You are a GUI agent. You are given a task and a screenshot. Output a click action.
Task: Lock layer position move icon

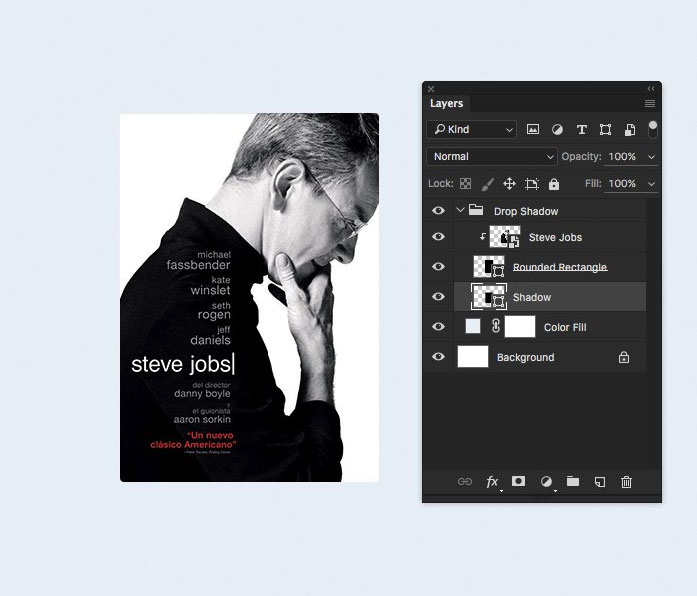[509, 184]
